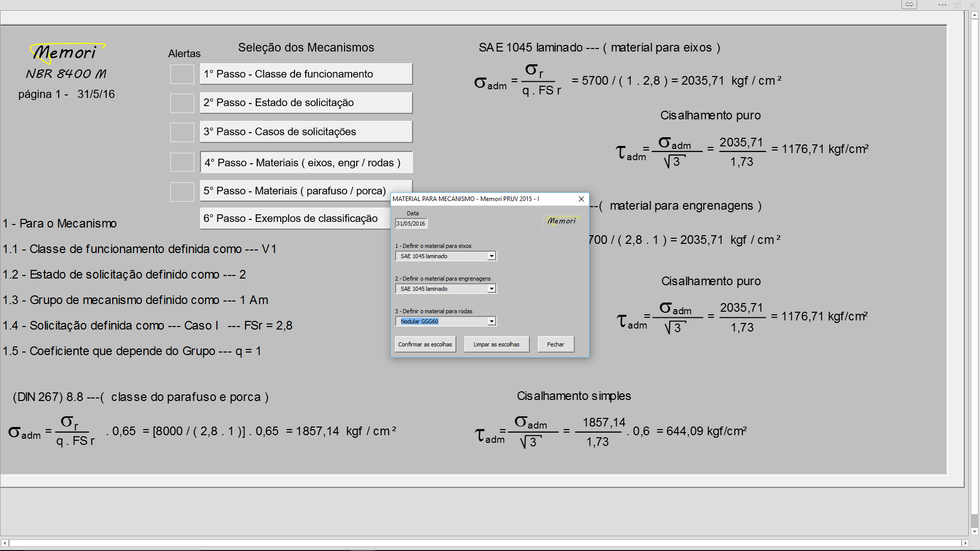Open 4° Passo - Materiais eixos, engr, rodas
This screenshot has height=551, width=980.
pyautogui.click(x=306, y=162)
